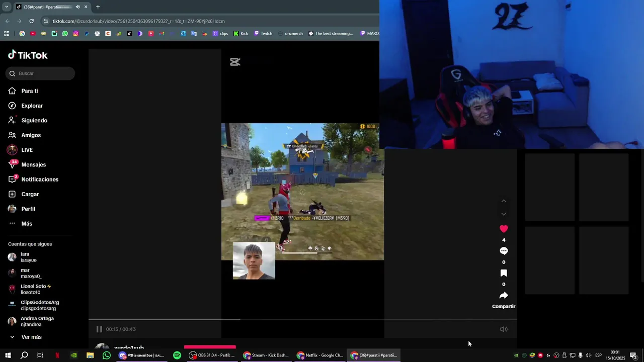Open Windows notification center
Image resolution: width=644 pixels, height=362 pixels.
633,355
